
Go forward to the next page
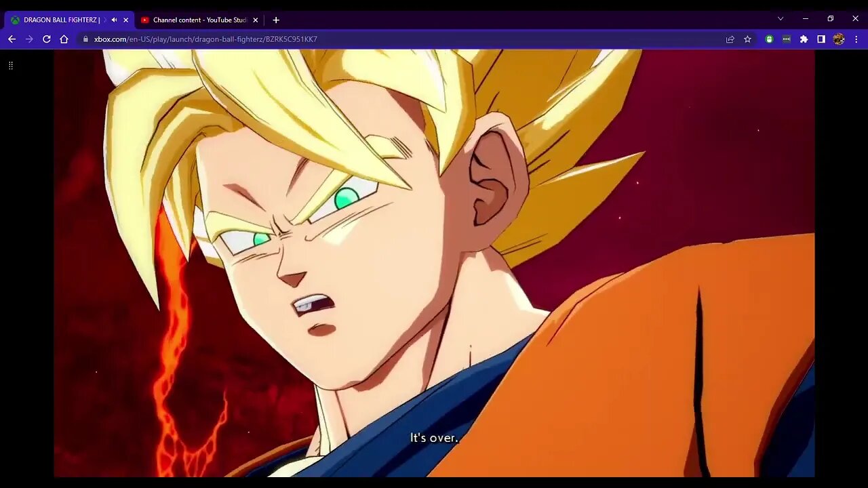click(x=29, y=39)
